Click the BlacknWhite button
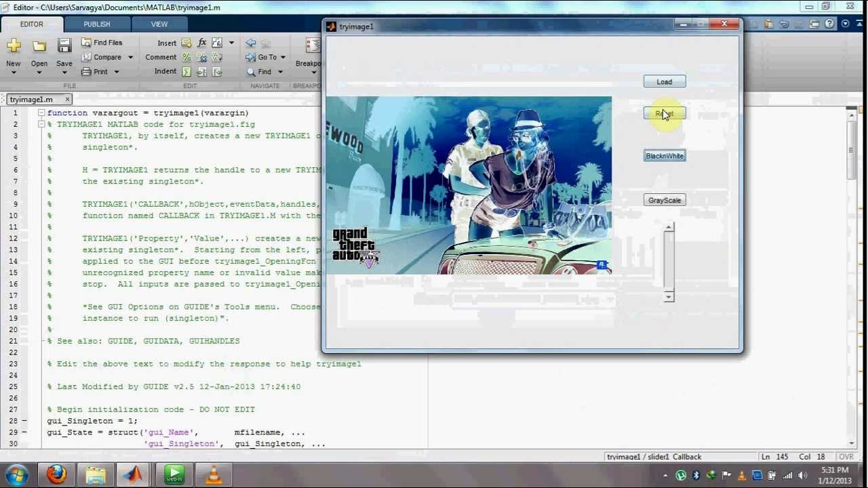This screenshot has width=868, height=488. point(665,157)
